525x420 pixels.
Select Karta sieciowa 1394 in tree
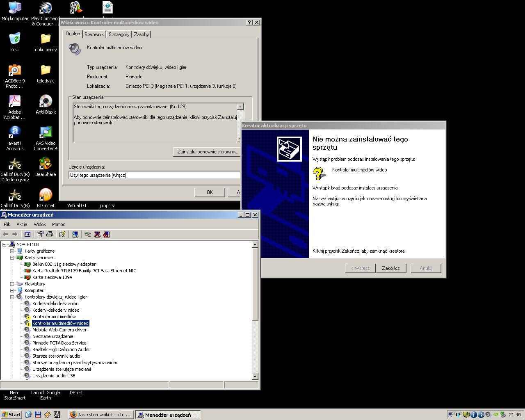tap(52, 277)
